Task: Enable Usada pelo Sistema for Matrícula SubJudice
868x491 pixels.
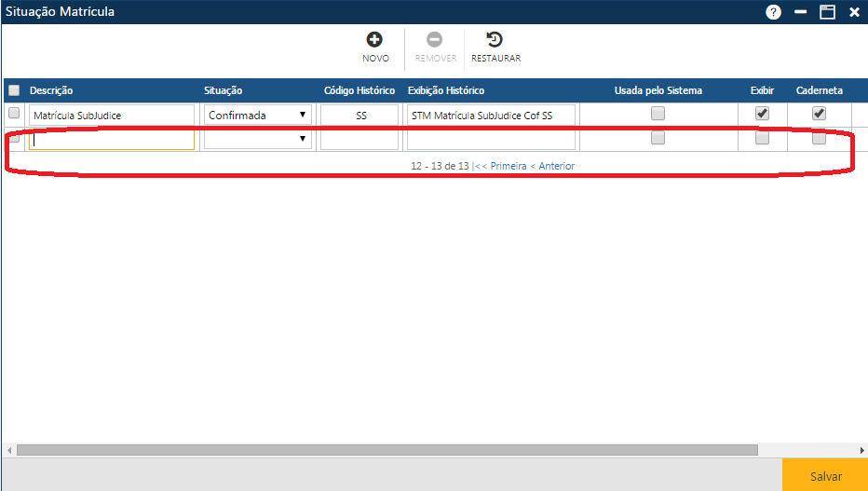Action: (x=658, y=114)
